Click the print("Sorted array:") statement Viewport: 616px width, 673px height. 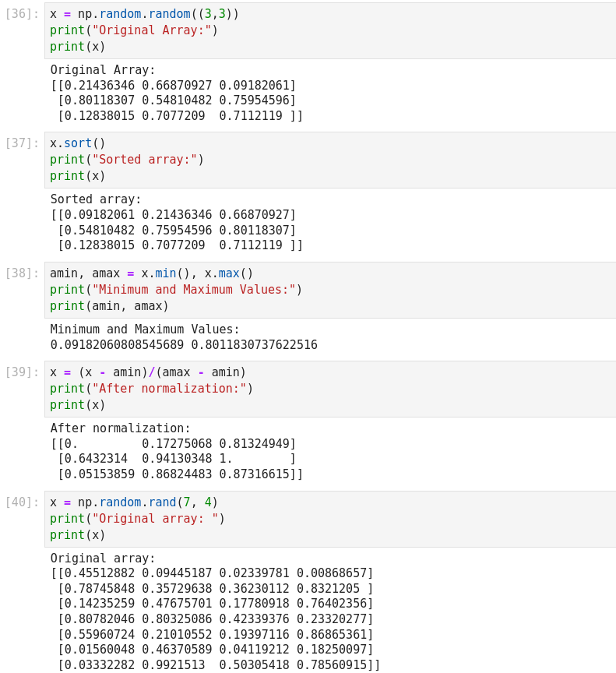click(x=127, y=160)
